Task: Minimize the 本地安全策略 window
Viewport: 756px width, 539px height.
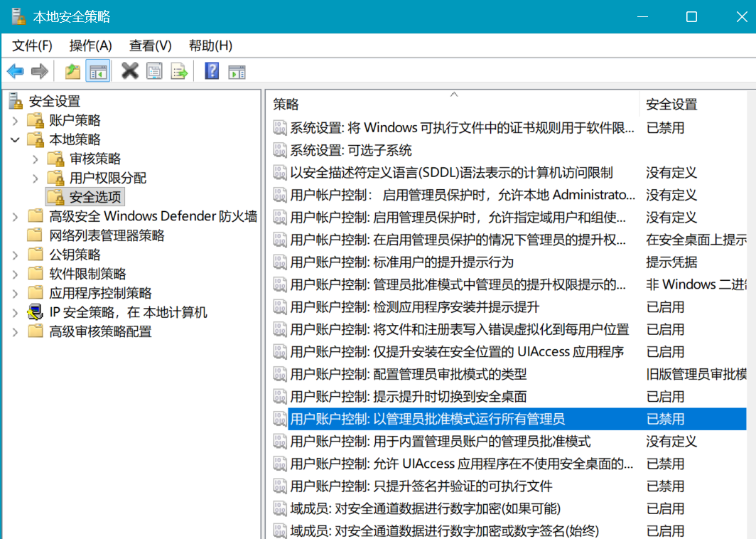Action: (642, 16)
